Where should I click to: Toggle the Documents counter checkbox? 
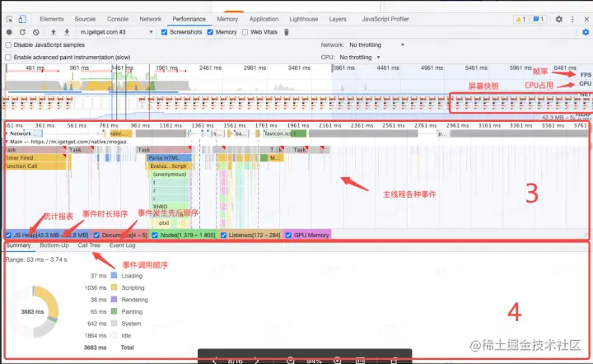coord(96,235)
